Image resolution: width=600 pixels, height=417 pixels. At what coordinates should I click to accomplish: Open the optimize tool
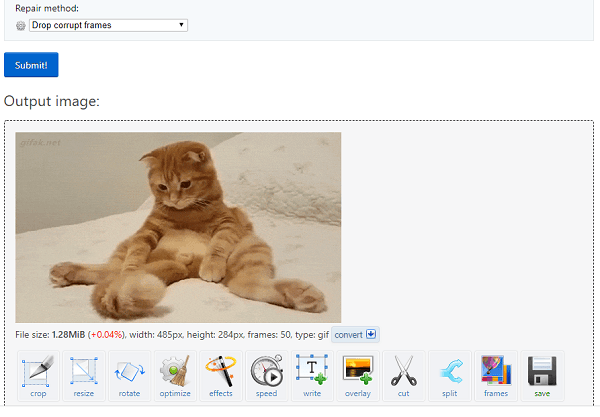tap(175, 376)
